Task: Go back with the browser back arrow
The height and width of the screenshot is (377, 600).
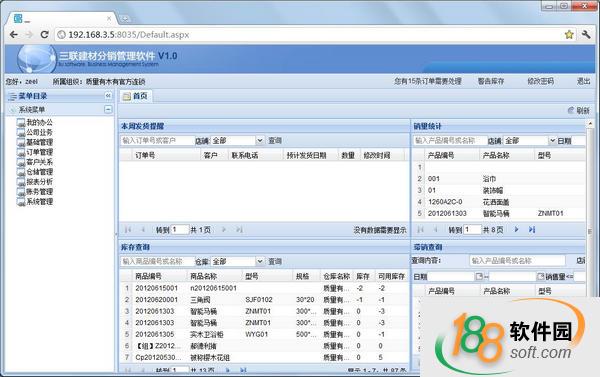Action: [x=14, y=35]
